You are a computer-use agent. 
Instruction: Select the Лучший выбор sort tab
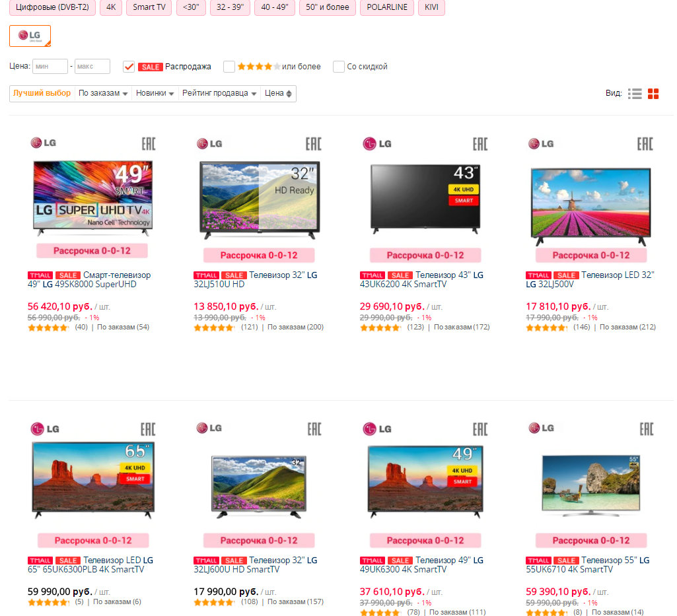click(x=42, y=94)
